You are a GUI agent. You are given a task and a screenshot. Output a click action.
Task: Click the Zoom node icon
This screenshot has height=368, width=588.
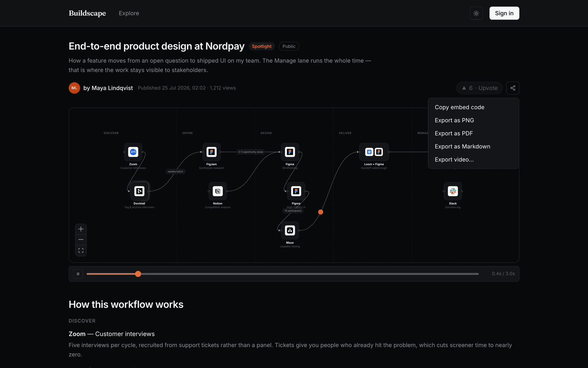133,152
